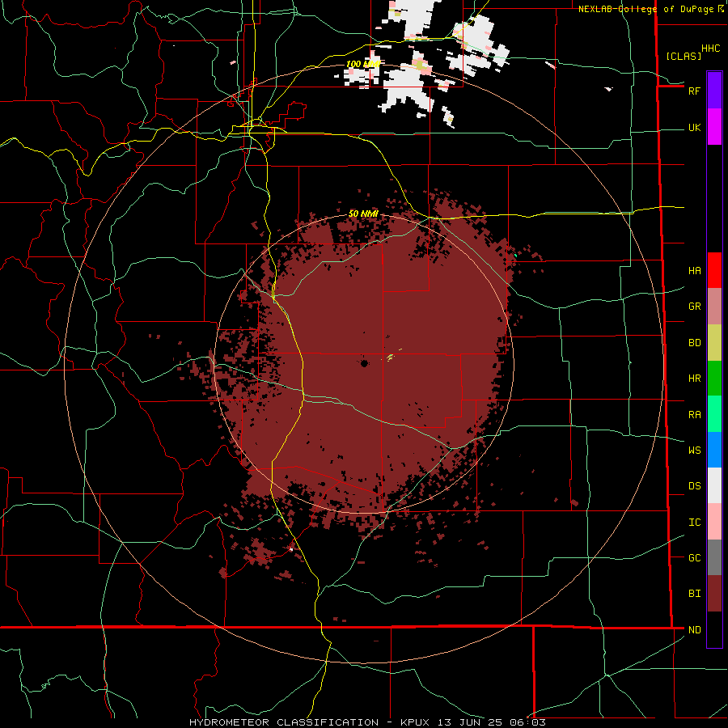Click the '[CLAS]' units label
The height and width of the screenshot is (728, 728).
click(684, 56)
